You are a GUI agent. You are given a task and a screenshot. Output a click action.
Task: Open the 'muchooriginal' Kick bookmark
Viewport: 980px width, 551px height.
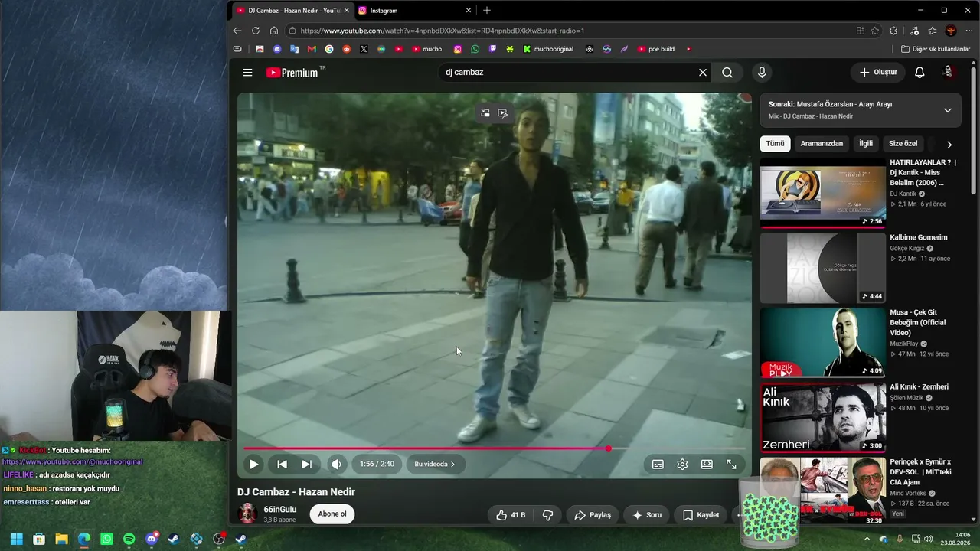tap(548, 49)
